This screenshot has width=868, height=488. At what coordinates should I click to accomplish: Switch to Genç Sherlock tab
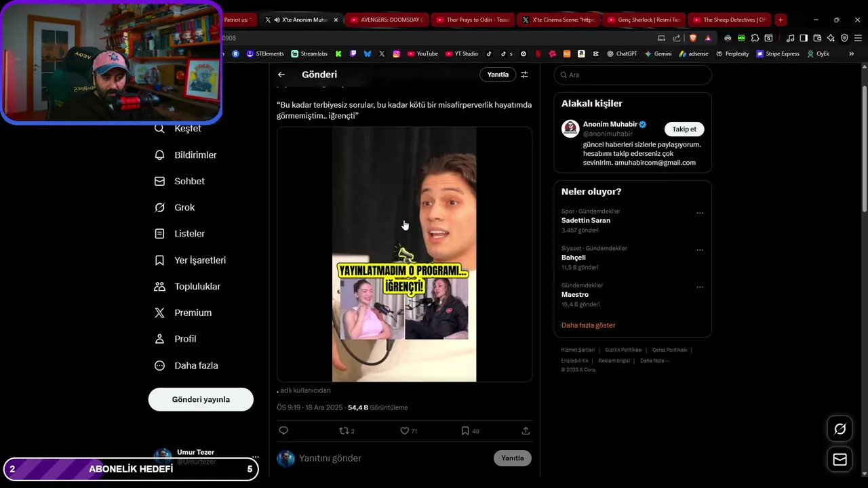tap(644, 20)
